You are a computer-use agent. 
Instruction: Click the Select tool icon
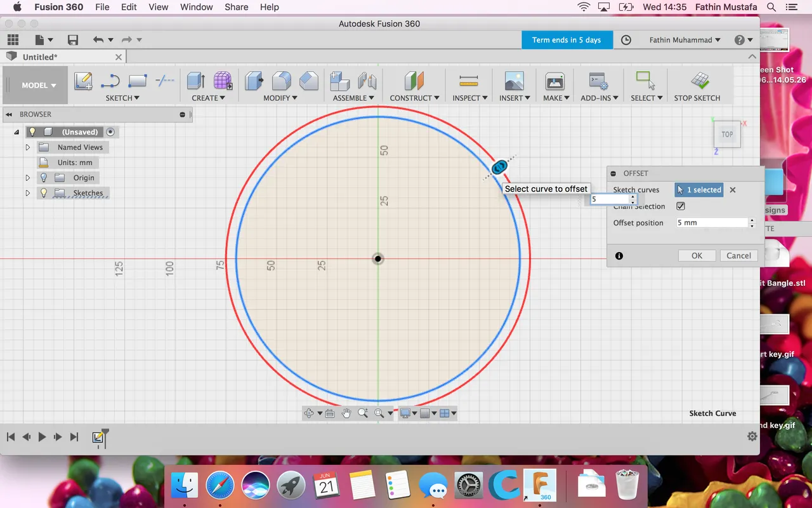click(x=646, y=80)
